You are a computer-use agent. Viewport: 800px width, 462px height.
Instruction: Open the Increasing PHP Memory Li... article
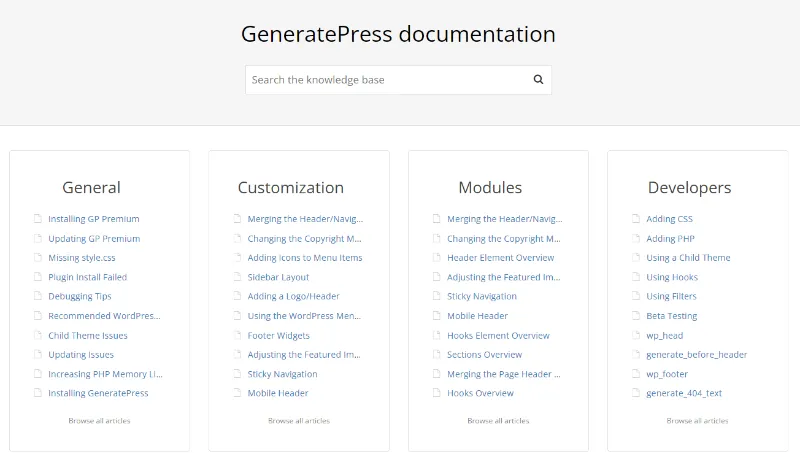105,374
